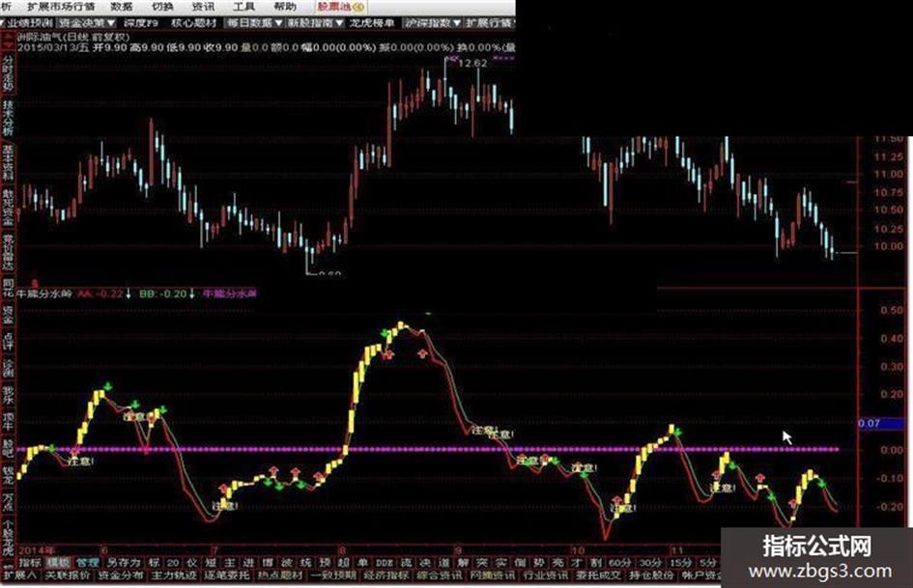Open the 数据 menu

[122, 7]
